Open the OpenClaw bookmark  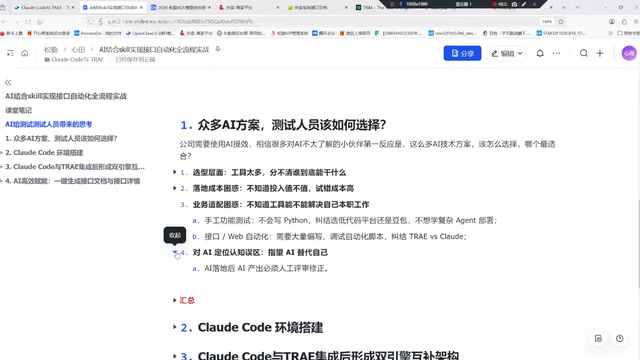pos(150,33)
